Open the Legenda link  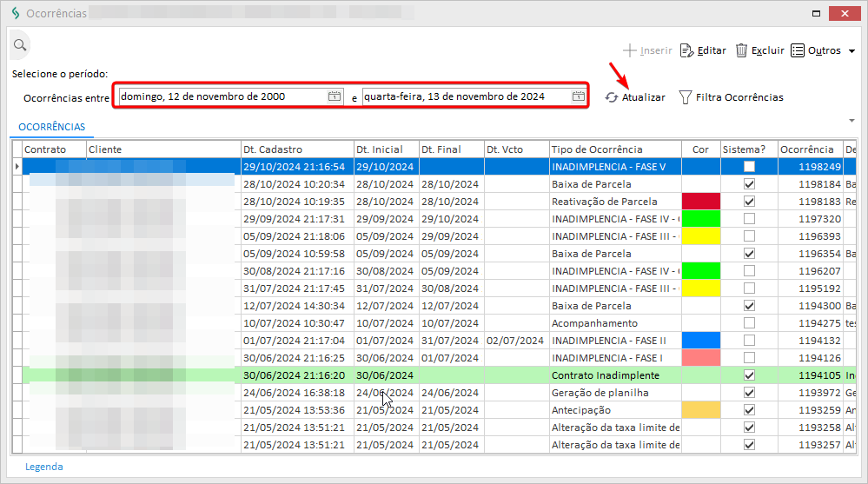(x=43, y=467)
